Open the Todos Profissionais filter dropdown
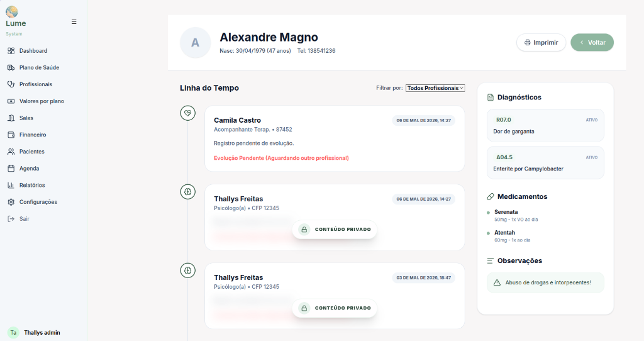 coord(435,88)
